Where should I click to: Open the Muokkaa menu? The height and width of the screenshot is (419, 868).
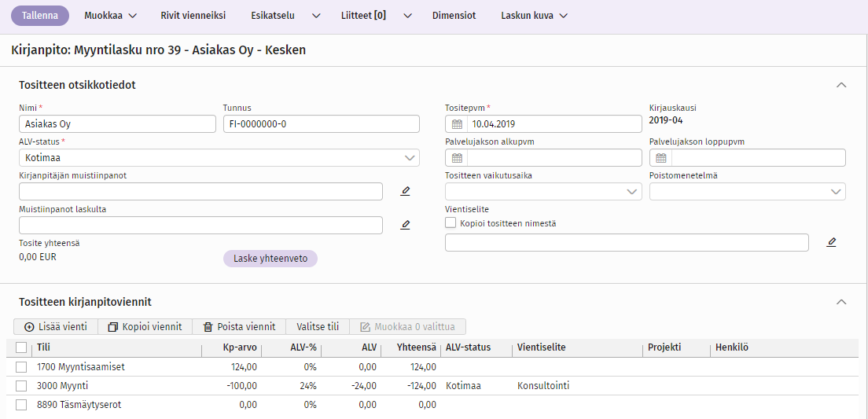pos(110,16)
